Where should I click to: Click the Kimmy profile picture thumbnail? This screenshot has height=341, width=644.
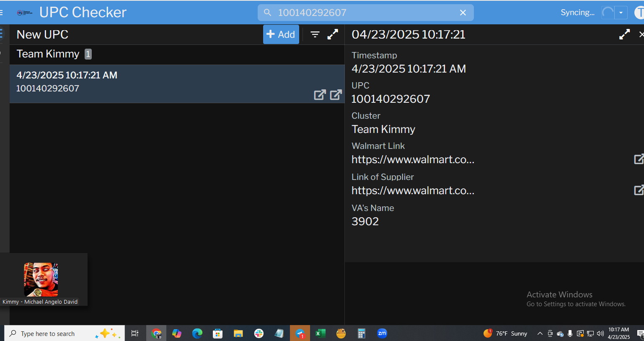[41, 279]
